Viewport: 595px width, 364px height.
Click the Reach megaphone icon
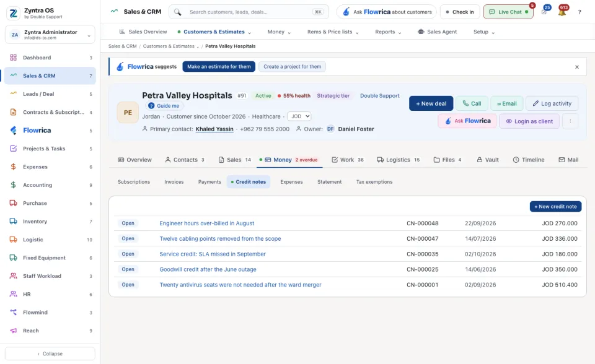coord(13,331)
